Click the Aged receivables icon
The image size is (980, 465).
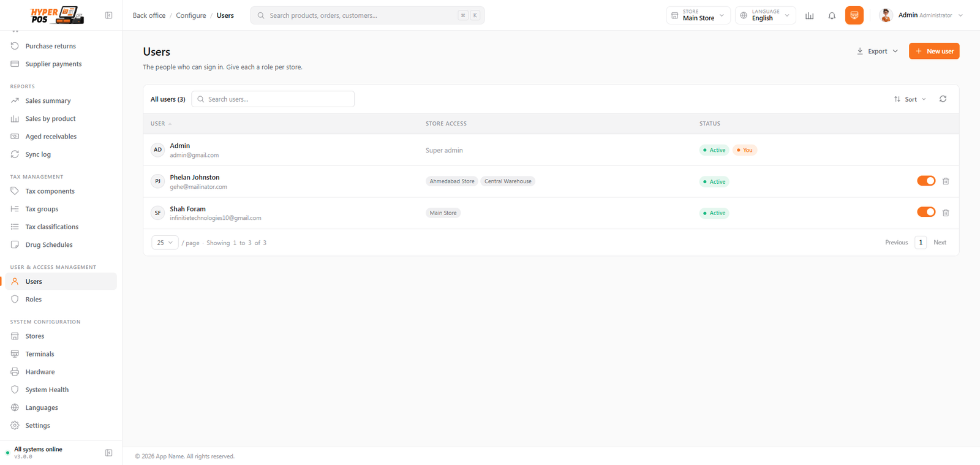pos(15,136)
